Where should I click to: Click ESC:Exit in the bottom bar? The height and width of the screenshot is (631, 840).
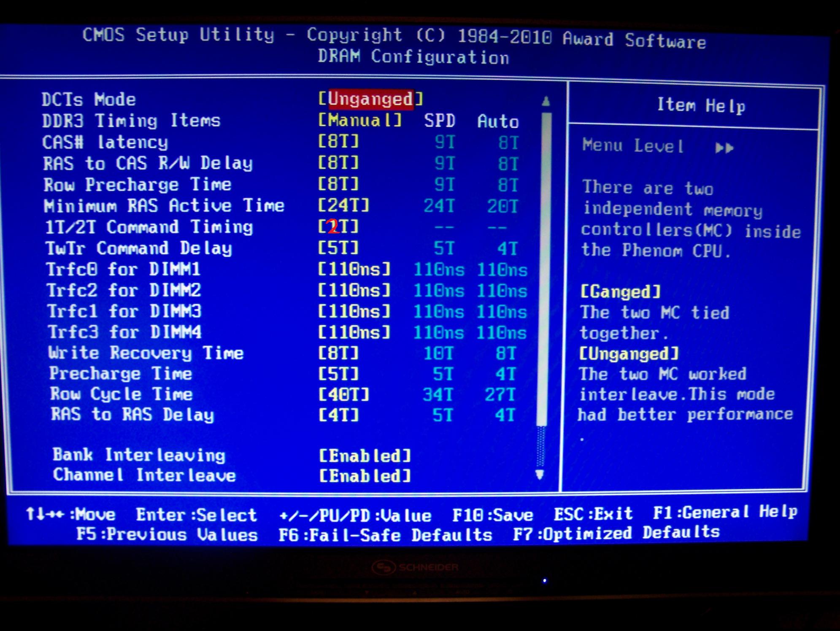tap(593, 514)
